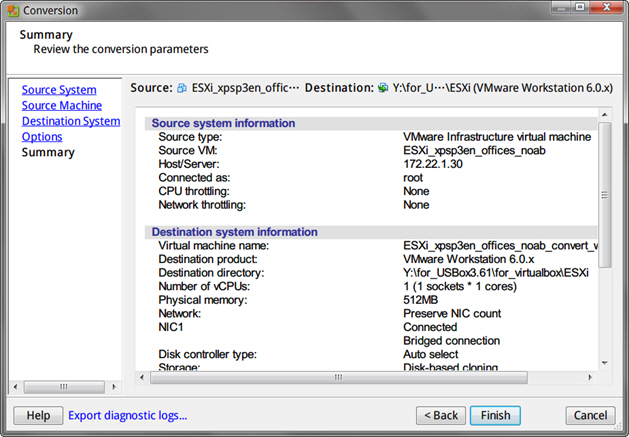This screenshot has height=437, width=629.
Task: Click the destination icon beside Destination label
Action: pyautogui.click(x=383, y=89)
